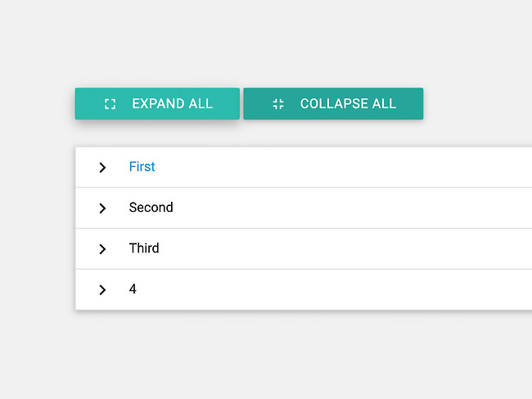Click the expand corners icon in Expand All
Viewport: 532px width, 399px height.
tap(110, 104)
